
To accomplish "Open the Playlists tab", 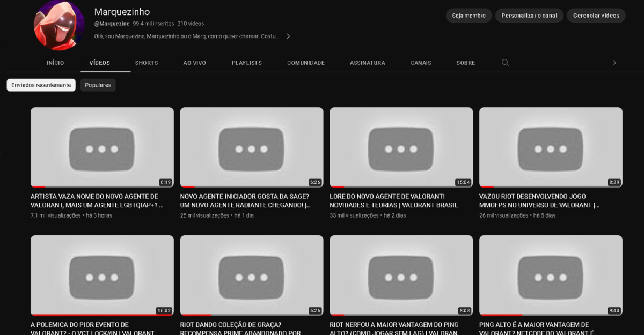I will click(x=247, y=63).
